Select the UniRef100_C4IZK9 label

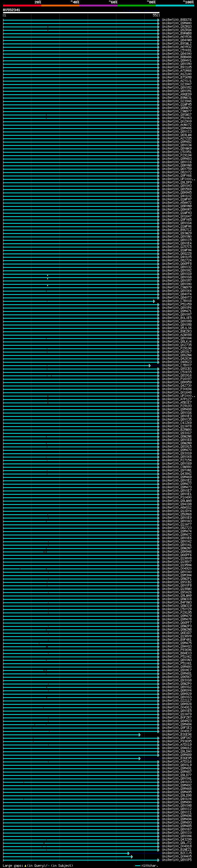point(177,423)
